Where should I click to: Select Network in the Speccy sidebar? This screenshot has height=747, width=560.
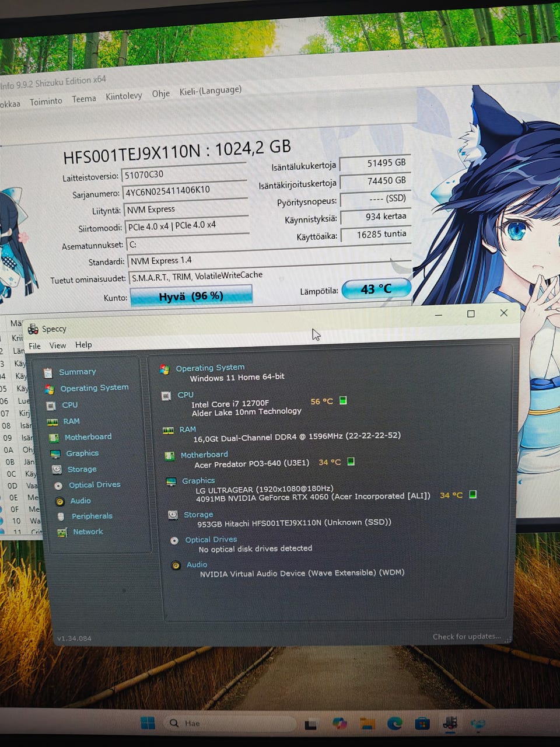[x=87, y=532]
